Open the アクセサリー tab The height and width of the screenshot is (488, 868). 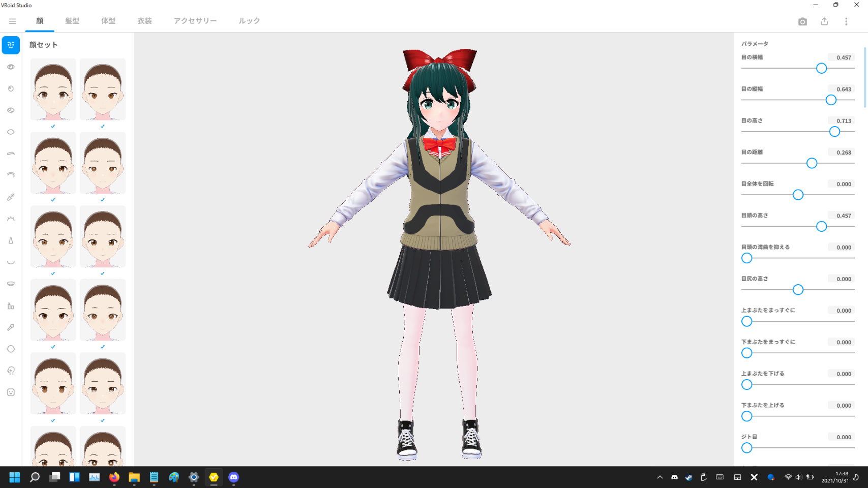coord(195,21)
